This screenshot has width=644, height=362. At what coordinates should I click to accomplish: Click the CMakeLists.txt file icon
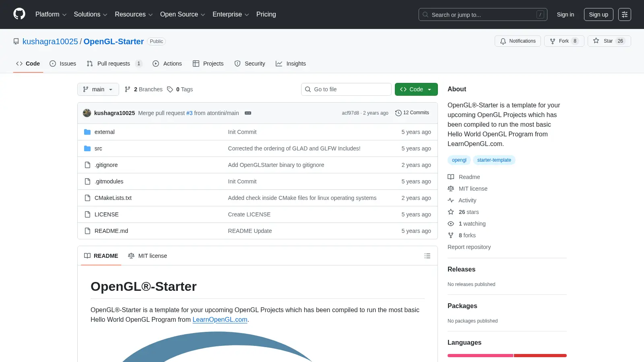pyautogui.click(x=87, y=198)
